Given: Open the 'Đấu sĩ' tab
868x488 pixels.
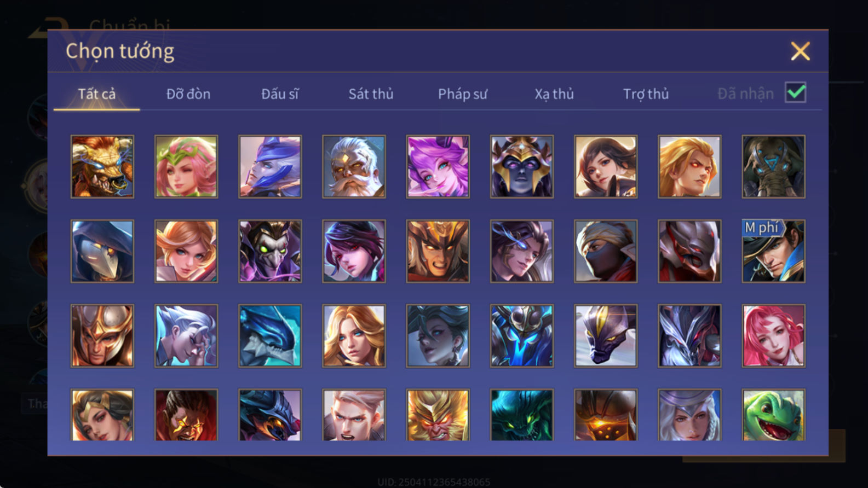Looking at the screenshot, I should 280,94.
